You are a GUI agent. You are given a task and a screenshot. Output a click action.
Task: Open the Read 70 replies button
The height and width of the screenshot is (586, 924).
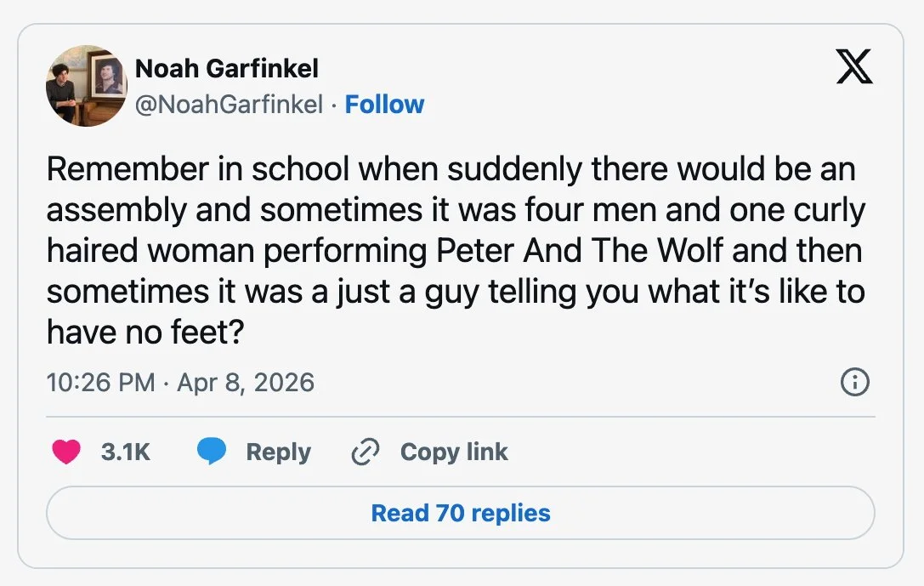point(461,513)
